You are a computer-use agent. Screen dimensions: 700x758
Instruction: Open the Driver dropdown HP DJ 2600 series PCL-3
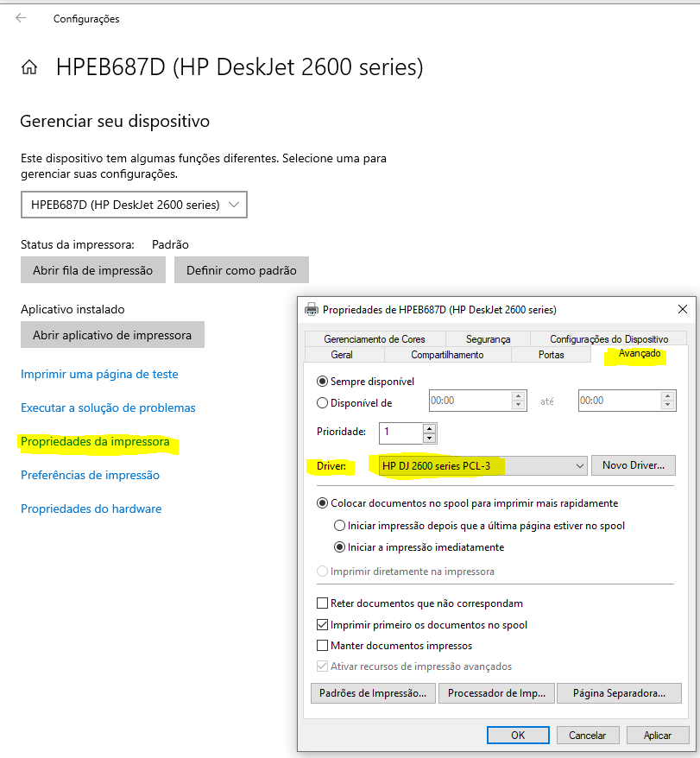483,466
